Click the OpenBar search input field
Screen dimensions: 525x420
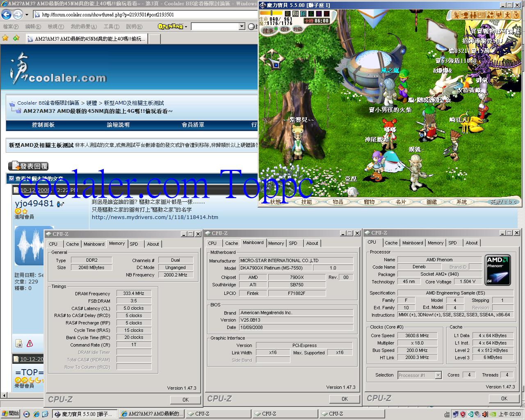pyautogui.click(x=215, y=27)
